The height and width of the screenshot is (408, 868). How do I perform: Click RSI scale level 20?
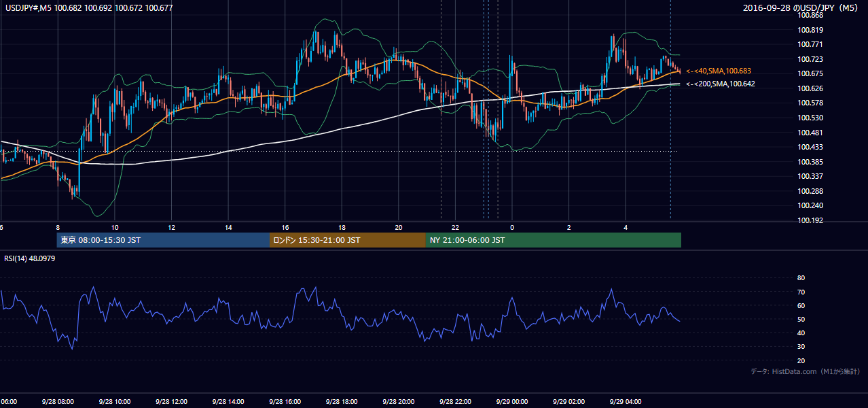(801, 361)
